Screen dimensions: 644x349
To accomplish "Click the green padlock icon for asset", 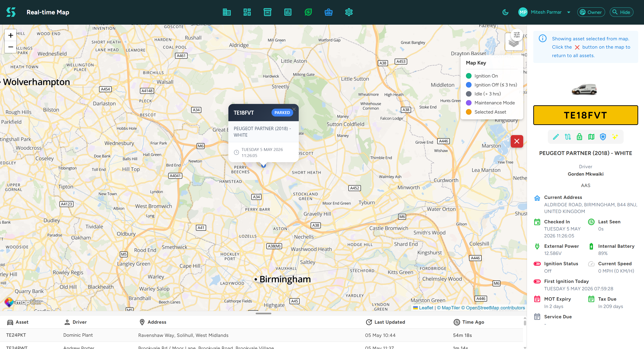I will point(579,137).
